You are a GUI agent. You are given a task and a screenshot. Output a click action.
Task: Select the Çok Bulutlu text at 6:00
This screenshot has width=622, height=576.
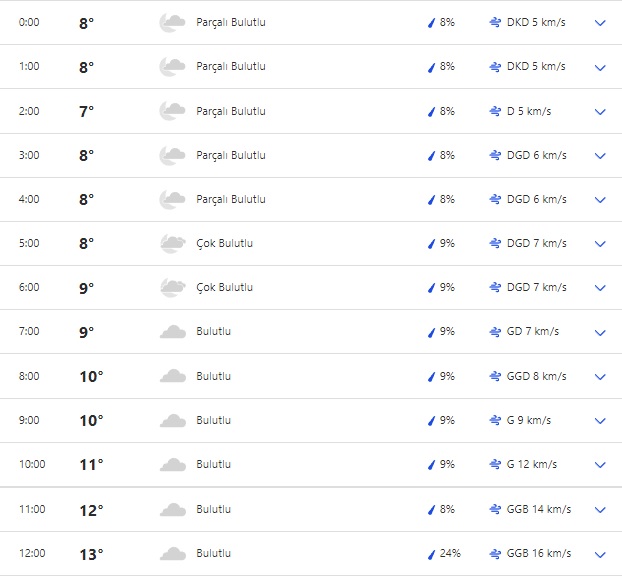(x=224, y=288)
